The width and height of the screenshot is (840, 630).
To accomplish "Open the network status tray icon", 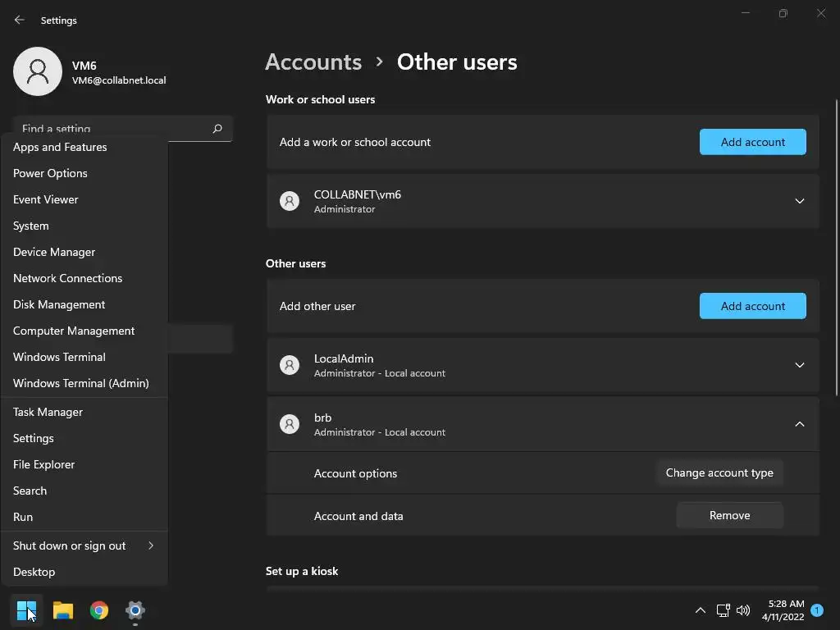I will [723, 610].
